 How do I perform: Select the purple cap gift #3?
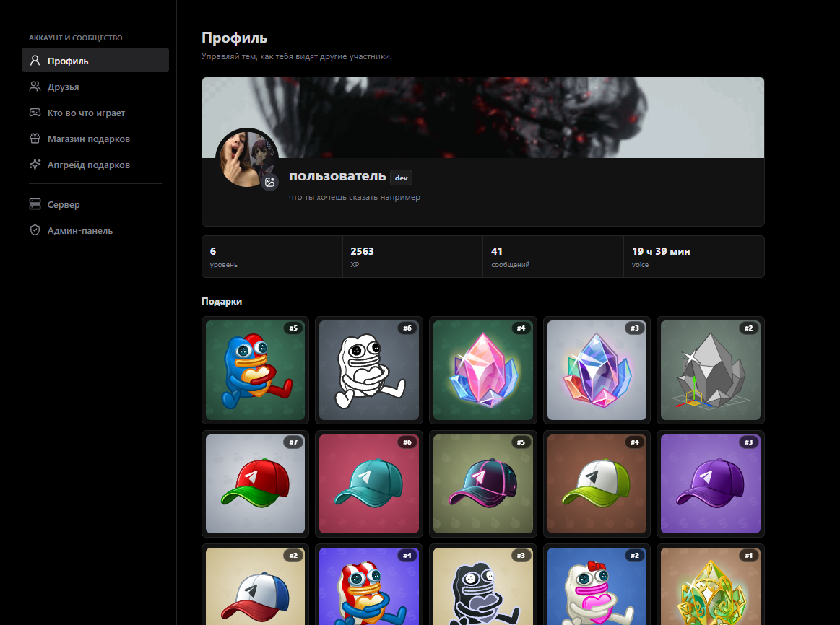coord(711,484)
